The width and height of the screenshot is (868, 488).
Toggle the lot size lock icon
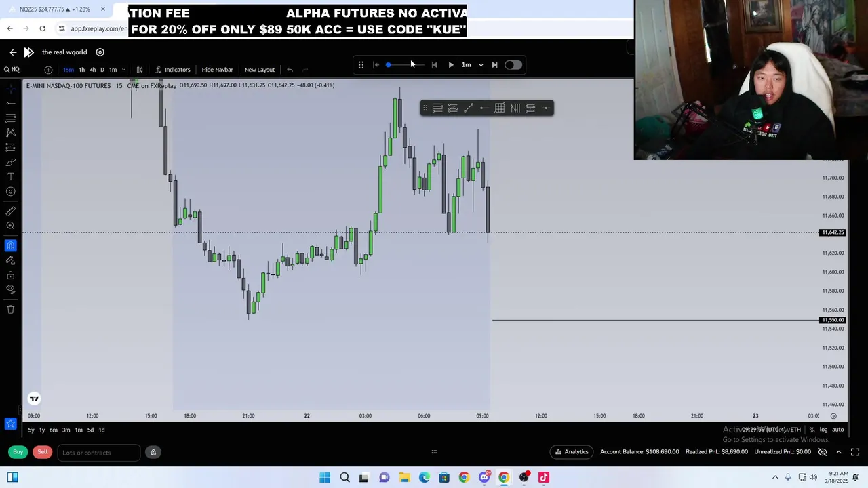153,453
